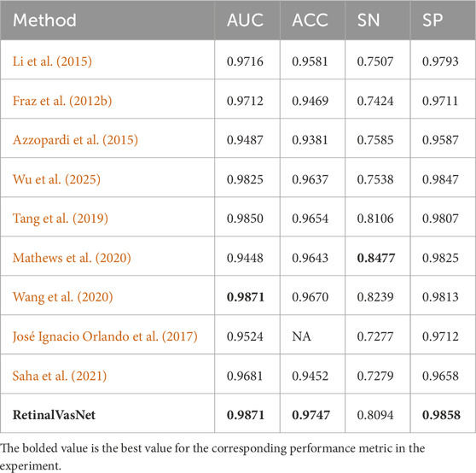Follow the Azzopardi et al. (2015) citation
The width and height of the screenshot is (476, 473).
click(x=75, y=140)
